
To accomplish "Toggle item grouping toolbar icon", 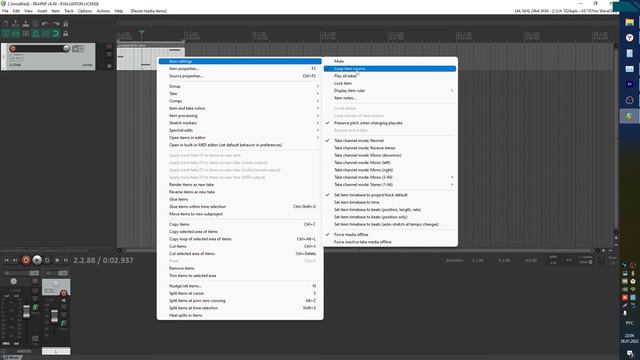I will 16,33.
